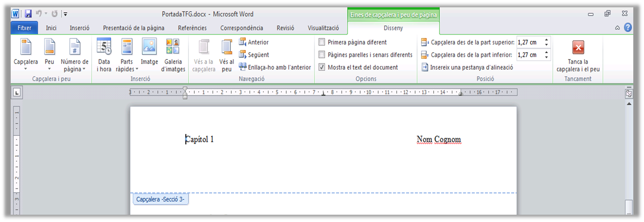Minimize the ribbon with the caret icon
644x222 pixels.
(x=617, y=28)
